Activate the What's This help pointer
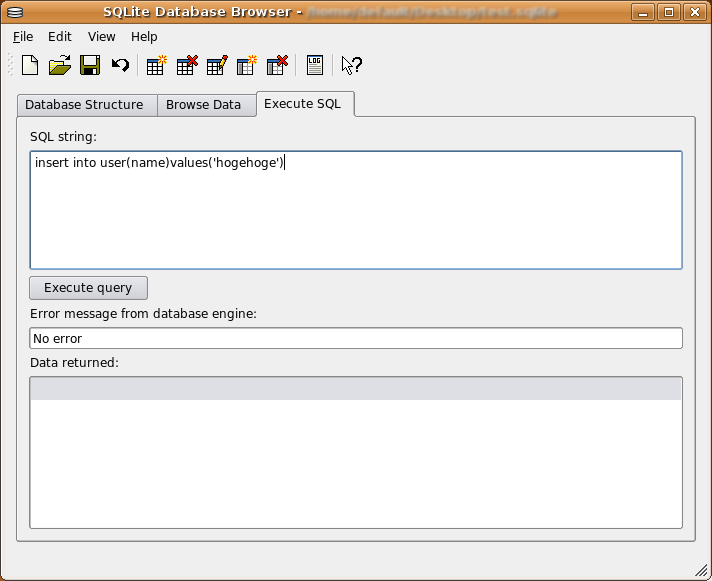 click(x=351, y=66)
